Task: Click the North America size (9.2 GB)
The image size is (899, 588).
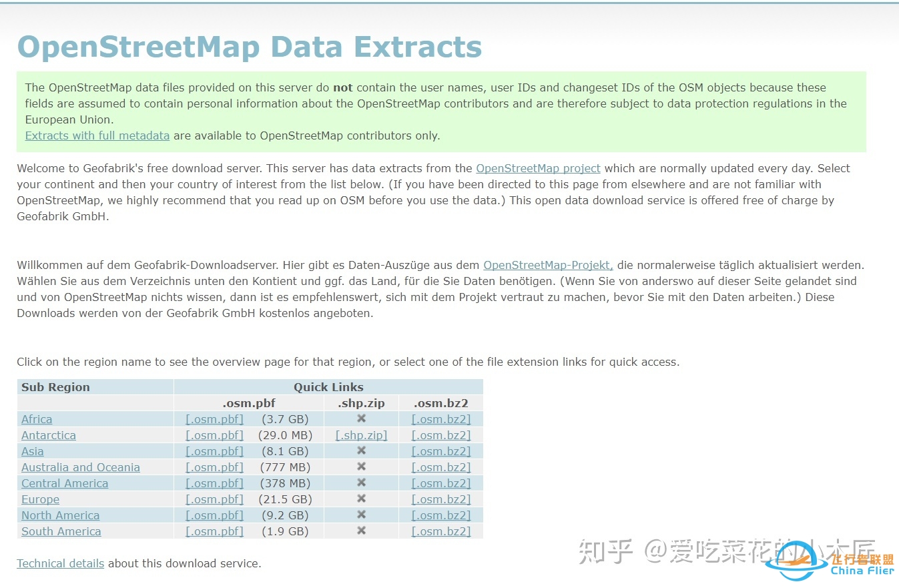Action: (285, 515)
